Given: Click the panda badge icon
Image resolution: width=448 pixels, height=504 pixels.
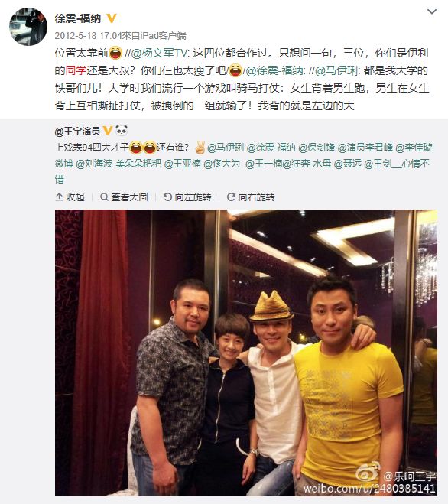Looking at the screenshot, I should click(122, 131).
